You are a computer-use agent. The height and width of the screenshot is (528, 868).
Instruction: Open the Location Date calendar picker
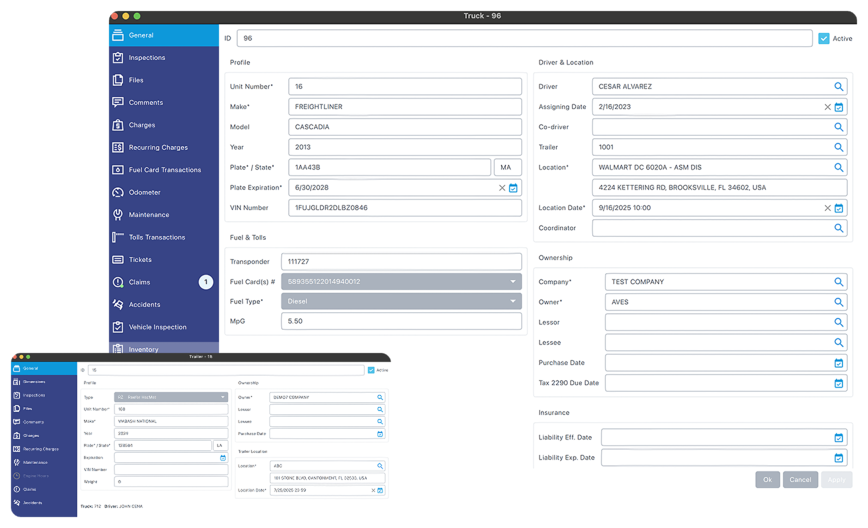pos(839,208)
